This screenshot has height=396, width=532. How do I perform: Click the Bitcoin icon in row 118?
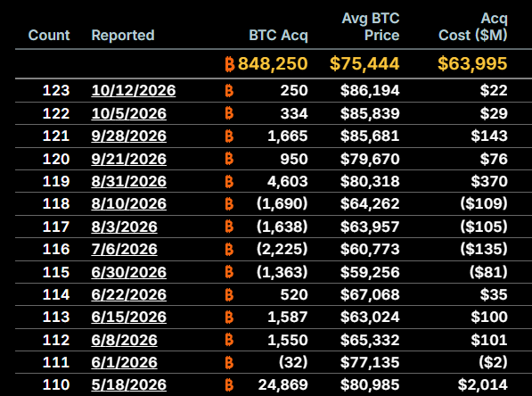[229, 204]
